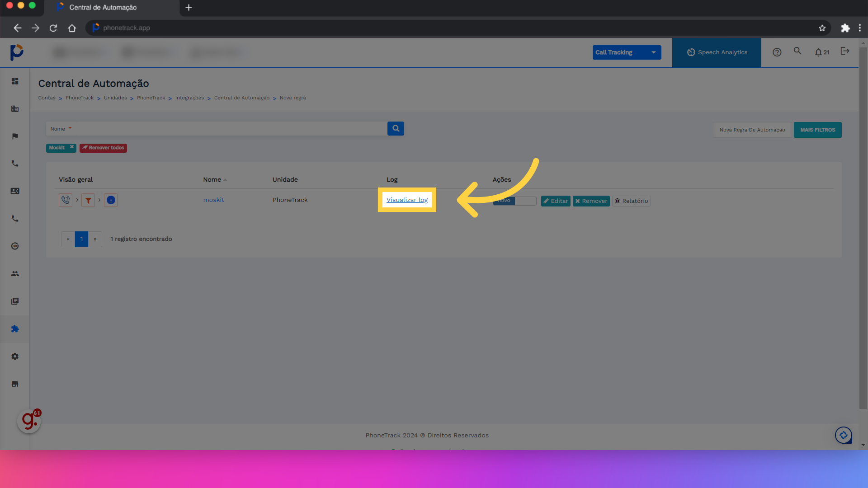Open notifications bell showing 21
This screenshot has height=488, width=868.
click(822, 52)
